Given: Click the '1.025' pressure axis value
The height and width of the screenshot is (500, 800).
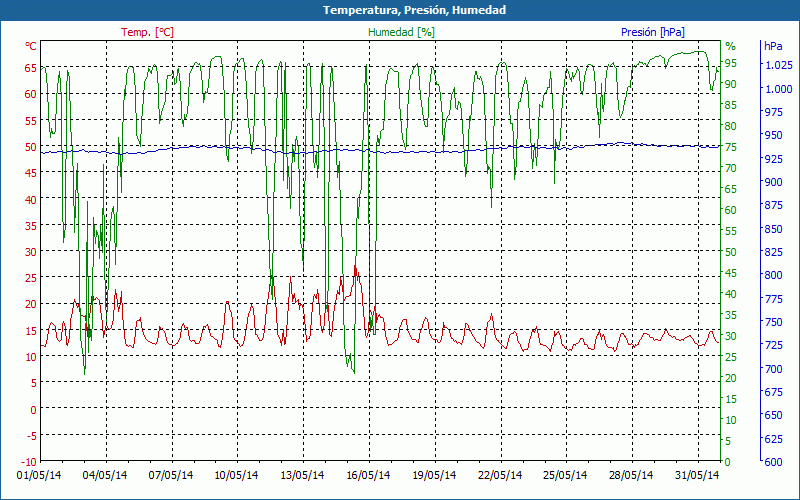Looking at the screenshot, I should pos(779,65).
